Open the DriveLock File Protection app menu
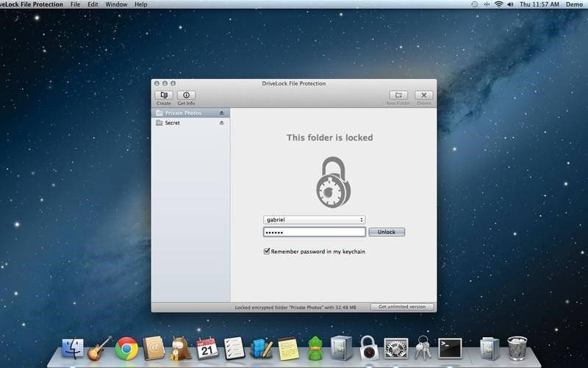The height and width of the screenshot is (368, 588). click(32, 4)
